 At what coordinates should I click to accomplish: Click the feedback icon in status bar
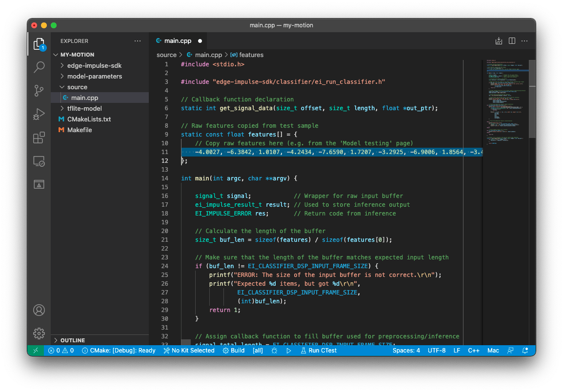(x=510, y=351)
